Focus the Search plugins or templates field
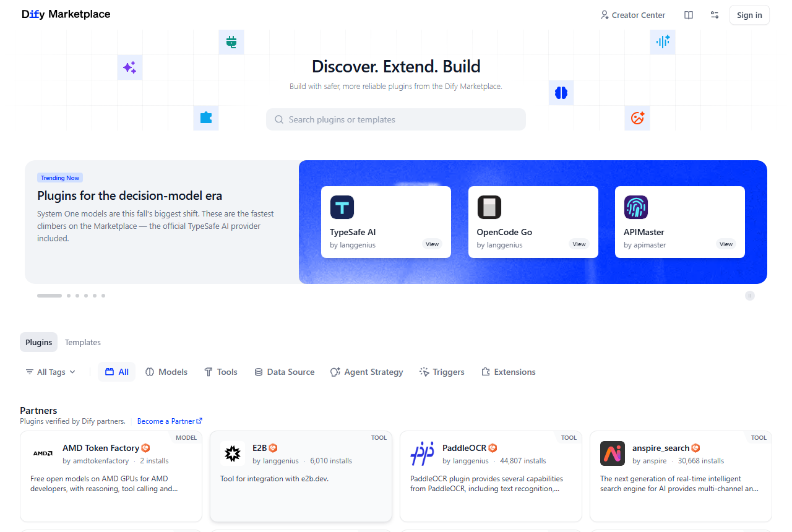 tap(396, 119)
